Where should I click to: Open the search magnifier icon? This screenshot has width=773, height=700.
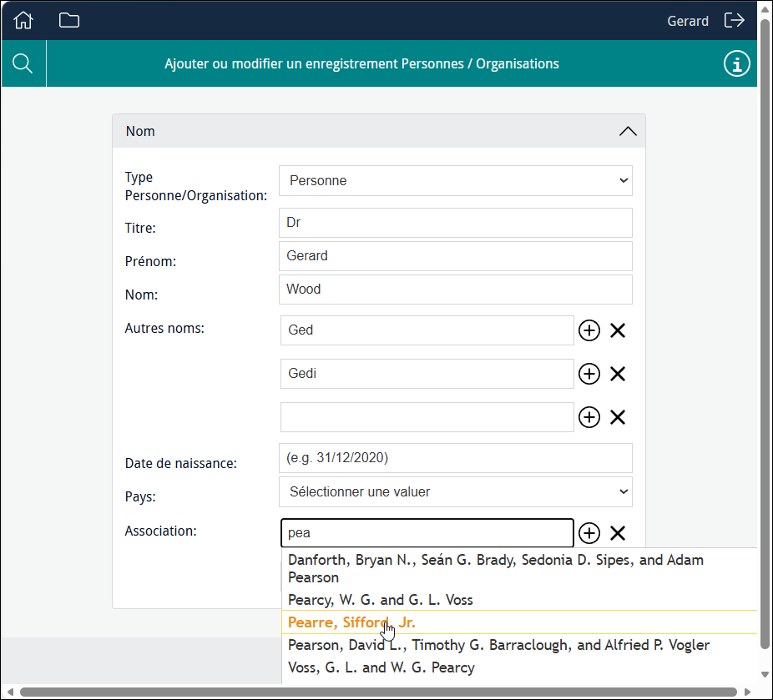coord(23,63)
